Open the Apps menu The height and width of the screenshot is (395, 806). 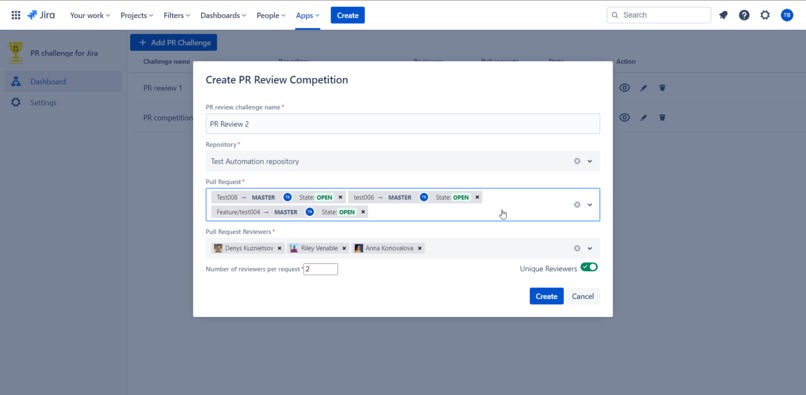click(x=307, y=15)
